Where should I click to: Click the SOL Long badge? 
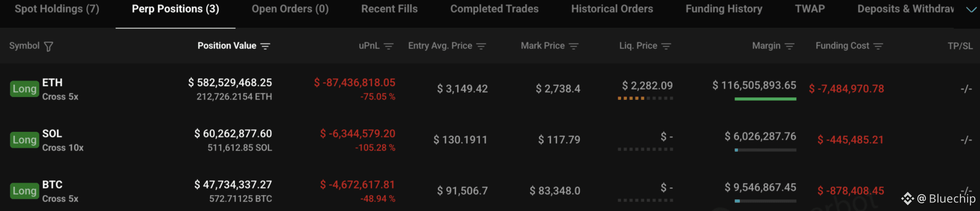[x=24, y=140]
